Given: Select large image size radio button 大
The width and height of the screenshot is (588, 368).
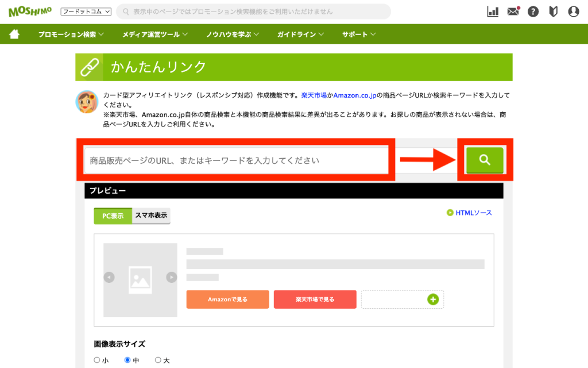Looking at the screenshot, I should 158,361.
